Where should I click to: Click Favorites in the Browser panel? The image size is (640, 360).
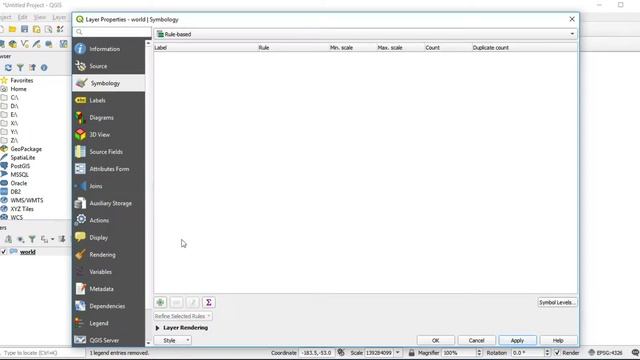[22, 80]
